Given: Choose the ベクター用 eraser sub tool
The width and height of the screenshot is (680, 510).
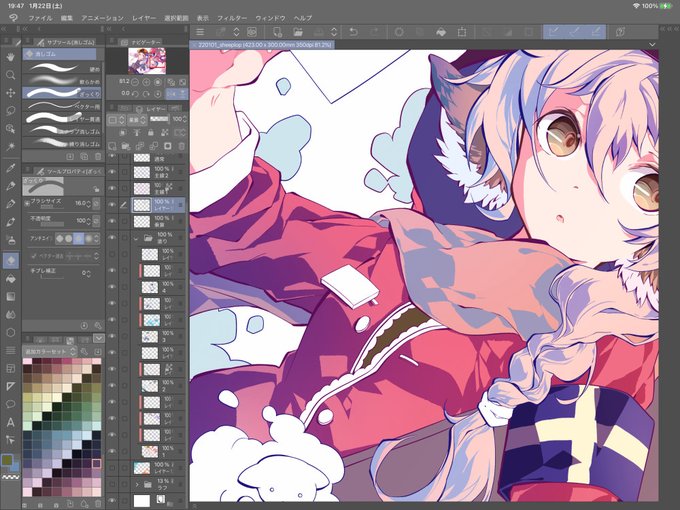Looking at the screenshot, I should click(x=62, y=106).
